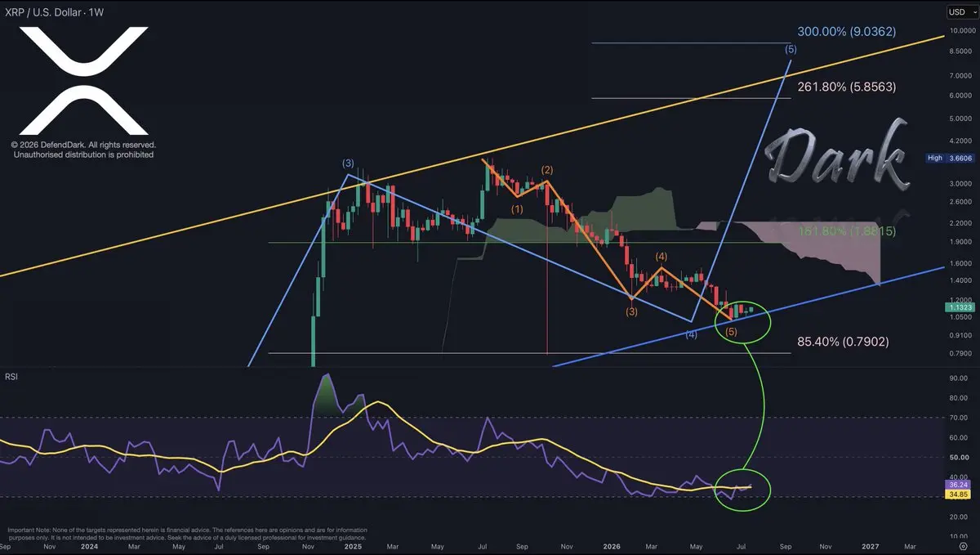Click the 2027 year on time axis
The height and width of the screenshot is (555, 980).
point(870,545)
